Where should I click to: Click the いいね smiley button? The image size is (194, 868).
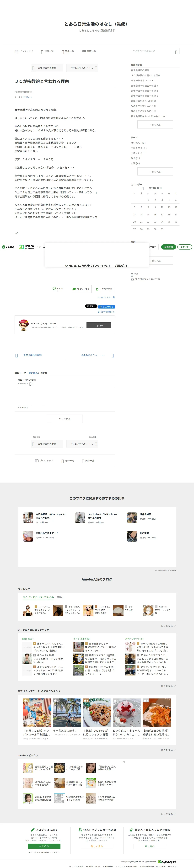[x=58, y=289]
